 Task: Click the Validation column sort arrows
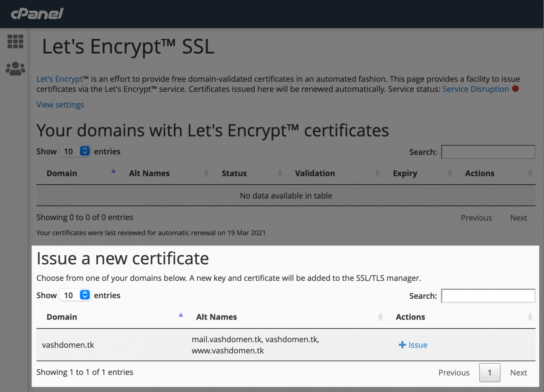(377, 173)
